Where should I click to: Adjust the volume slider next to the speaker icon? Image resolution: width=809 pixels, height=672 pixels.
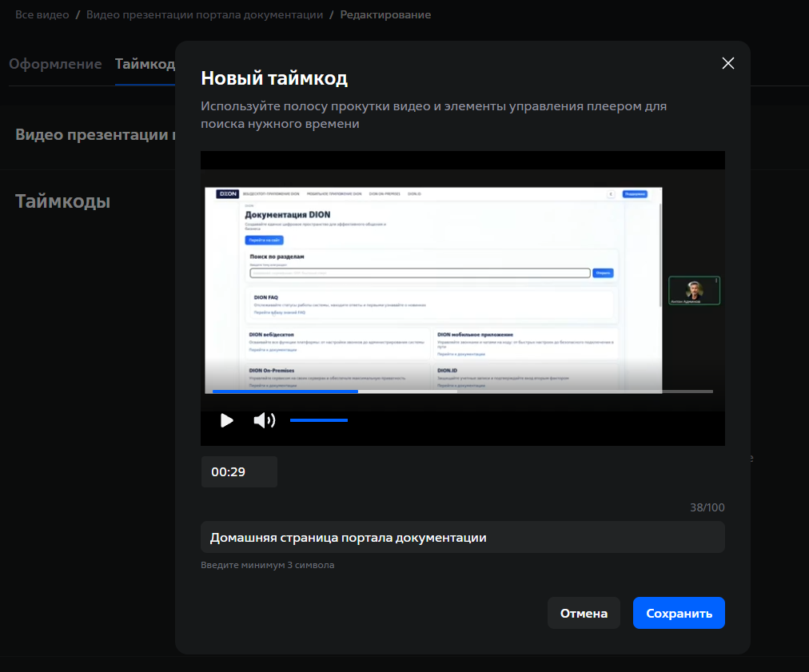(319, 420)
